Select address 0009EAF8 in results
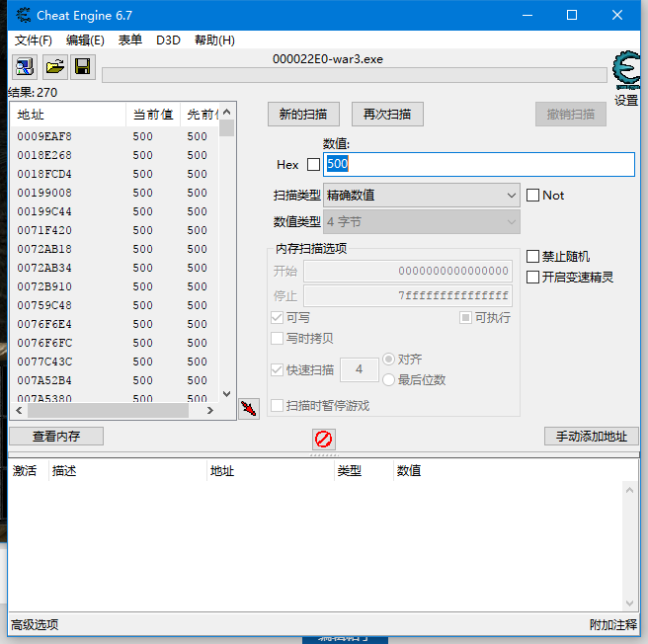The width and height of the screenshot is (648, 644). 44,136
